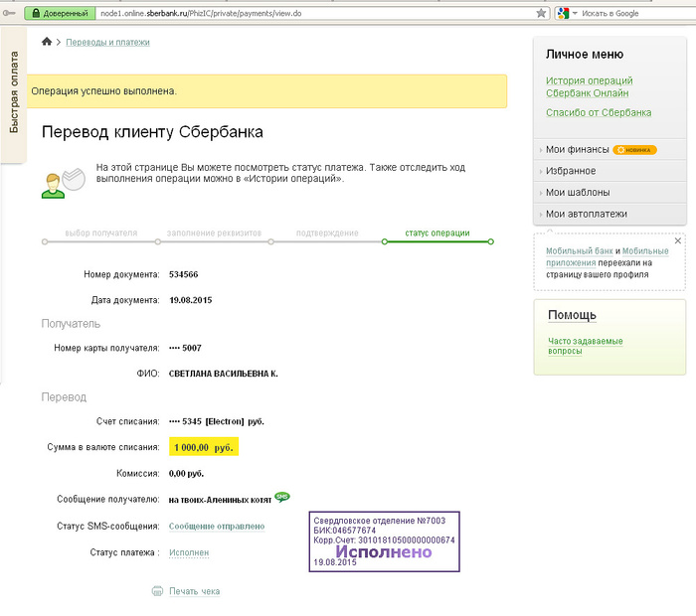Click the user avatar icon under the transfer heading
The width and height of the screenshot is (696, 616).
59,180
